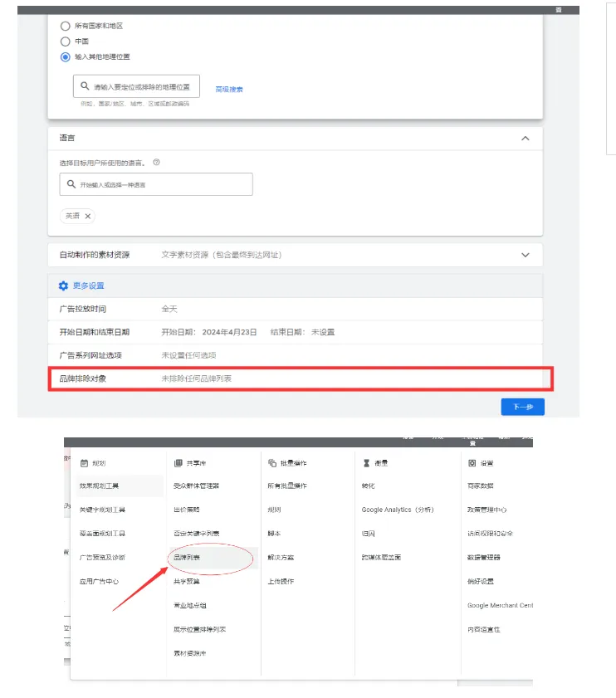Screen dimensions: 616x698
Task: Open 应用广告中心 in the menu
Action: [99, 581]
